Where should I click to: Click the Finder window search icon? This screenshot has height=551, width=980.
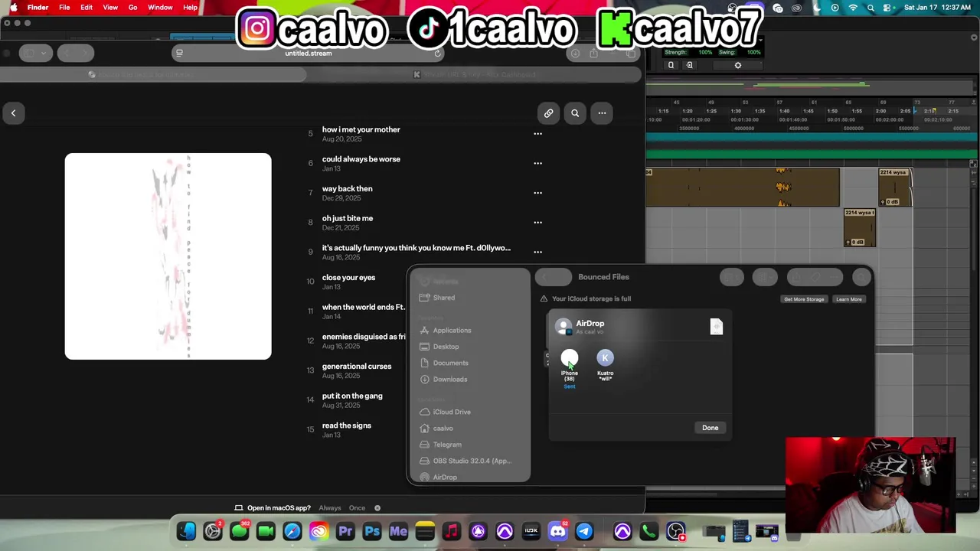pyautogui.click(x=862, y=277)
